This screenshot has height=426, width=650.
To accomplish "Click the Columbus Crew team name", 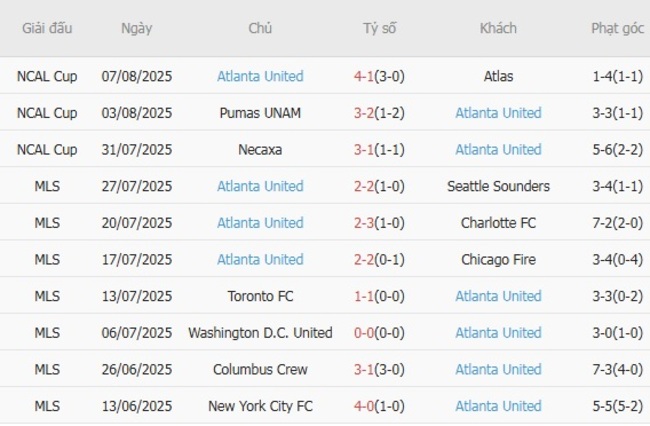I will pos(260,369).
